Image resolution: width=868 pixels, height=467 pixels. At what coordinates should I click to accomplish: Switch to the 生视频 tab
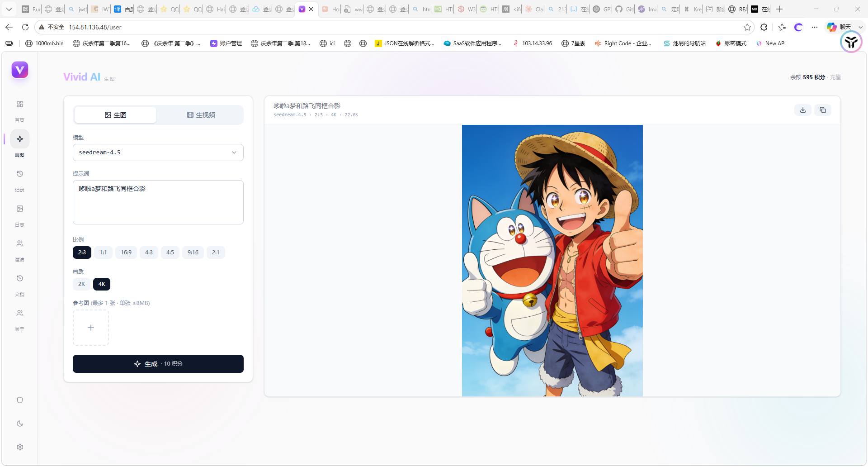pyautogui.click(x=201, y=115)
